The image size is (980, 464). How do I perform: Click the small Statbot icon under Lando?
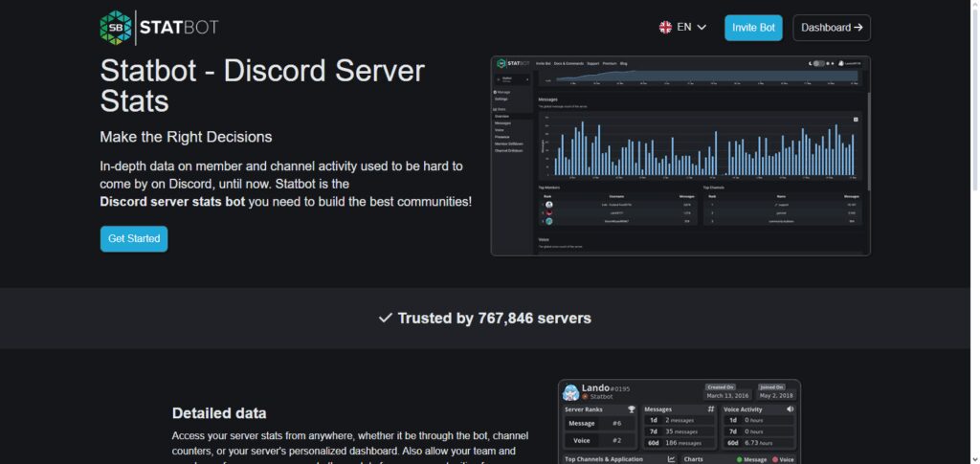pyautogui.click(x=585, y=397)
